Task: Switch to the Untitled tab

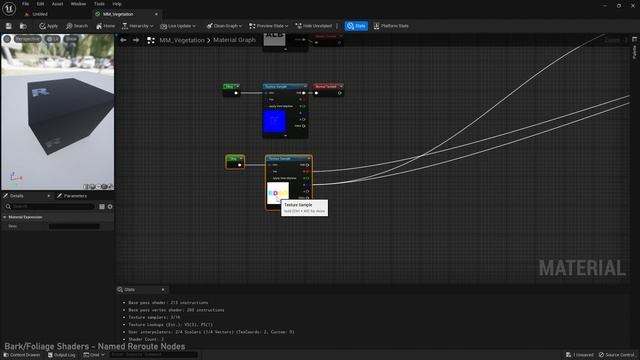Action: click(40, 14)
